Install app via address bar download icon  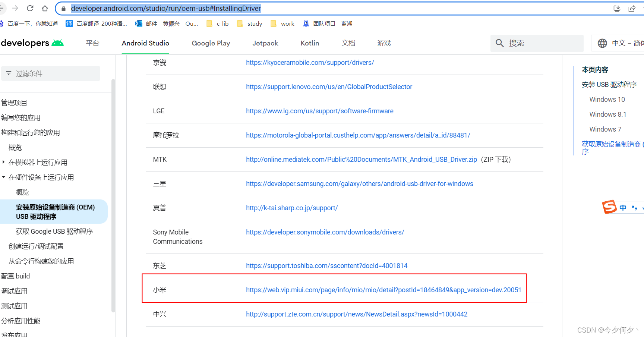(617, 8)
